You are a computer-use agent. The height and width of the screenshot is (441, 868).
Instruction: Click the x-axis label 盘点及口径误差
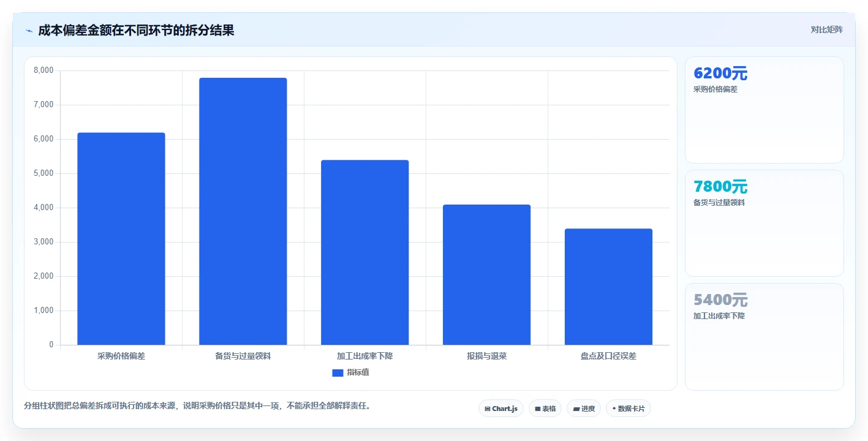click(609, 356)
